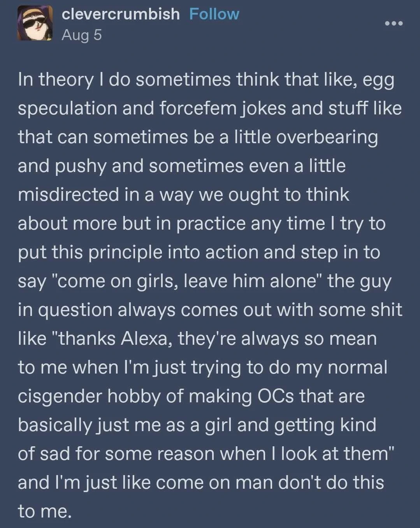Open the three-dot post options menu
This screenshot has width=420, height=528.
click(x=394, y=24)
